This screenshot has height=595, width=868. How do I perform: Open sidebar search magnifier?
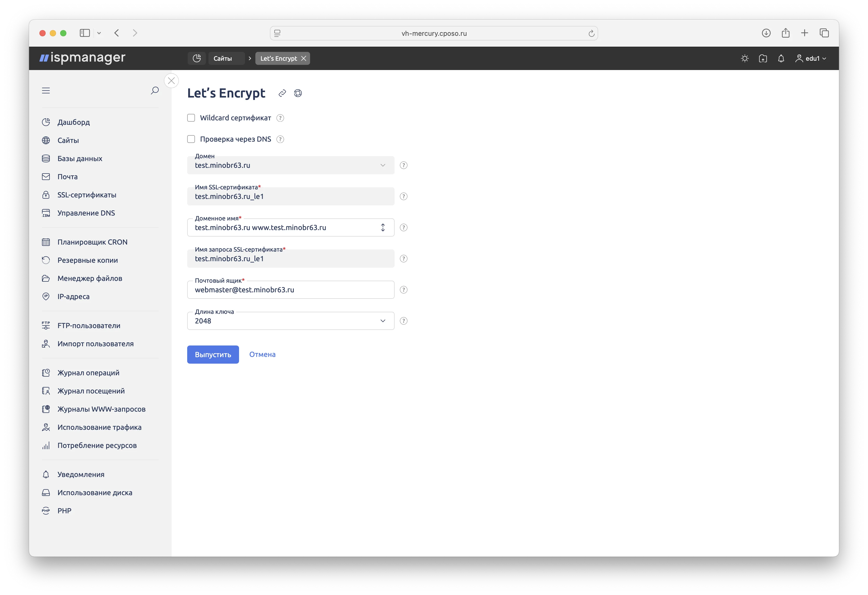click(155, 91)
